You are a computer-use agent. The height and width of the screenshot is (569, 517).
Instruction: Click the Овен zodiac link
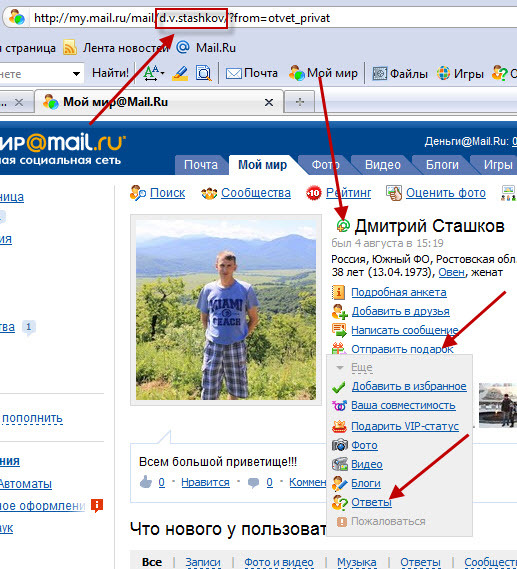451,272
